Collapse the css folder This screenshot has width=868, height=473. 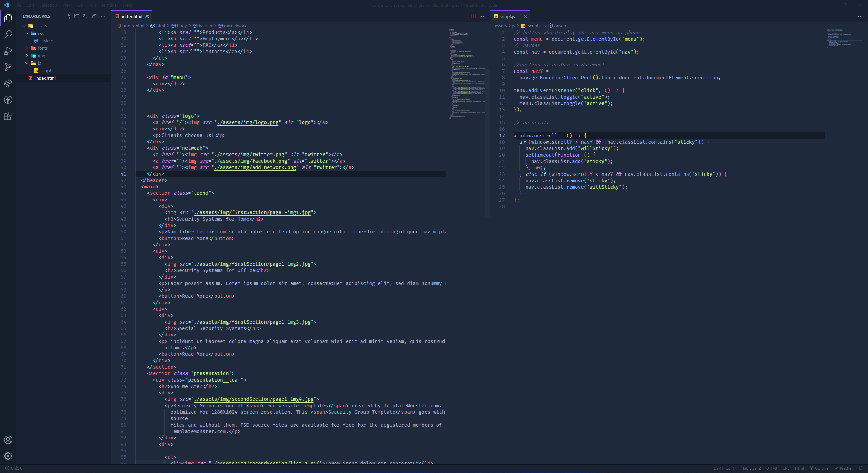point(41,33)
